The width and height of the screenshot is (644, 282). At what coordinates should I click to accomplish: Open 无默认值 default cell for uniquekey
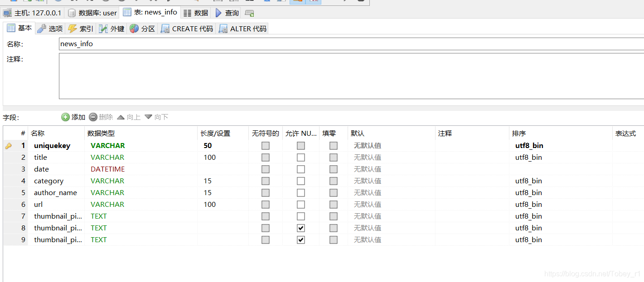click(368, 146)
